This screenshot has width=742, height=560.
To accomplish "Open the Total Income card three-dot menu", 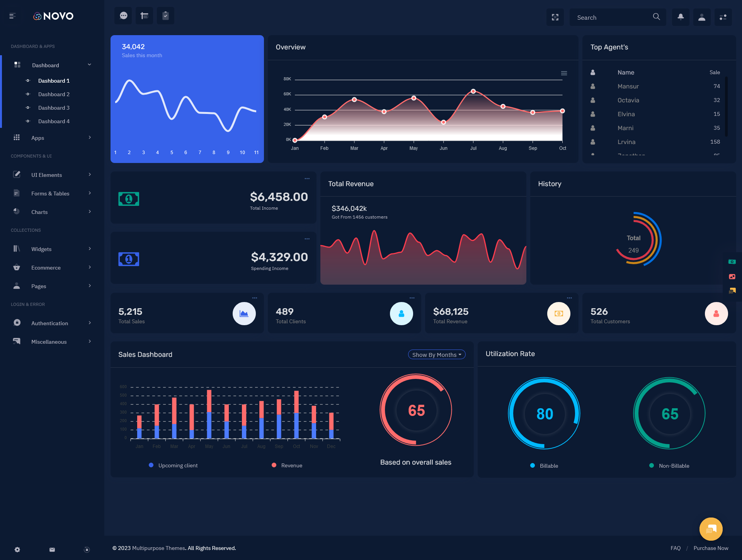I will (307, 178).
